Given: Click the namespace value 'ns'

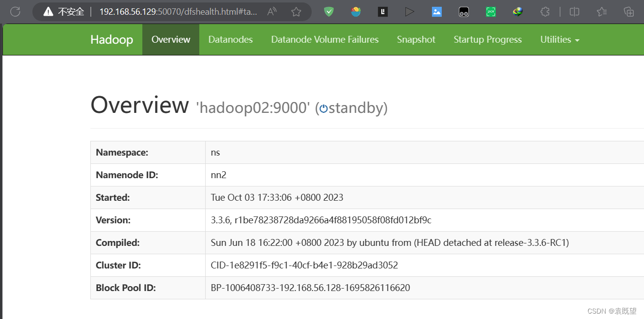Looking at the screenshot, I should tap(215, 153).
